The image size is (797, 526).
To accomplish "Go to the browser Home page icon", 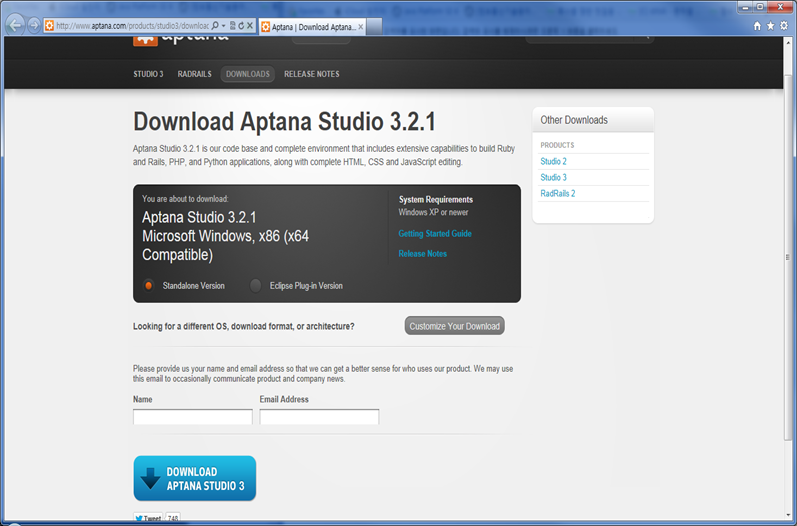I will [757, 26].
